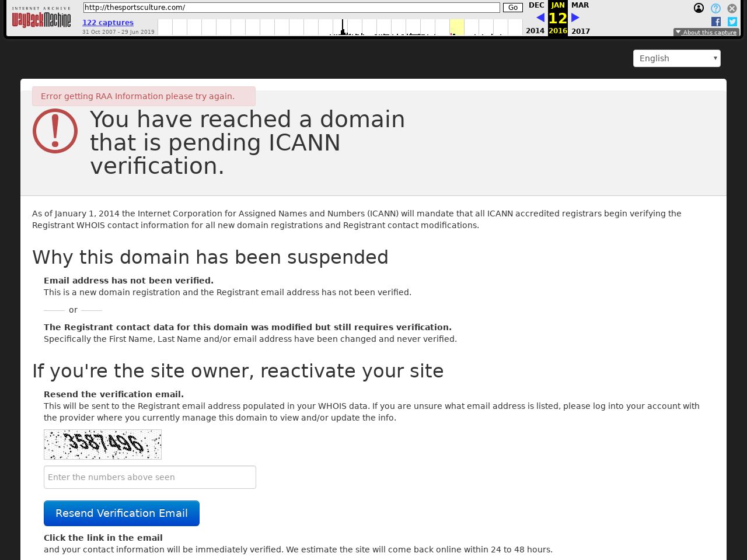Click the Go button
This screenshot has height=560, width=747.
coord(513,8)
